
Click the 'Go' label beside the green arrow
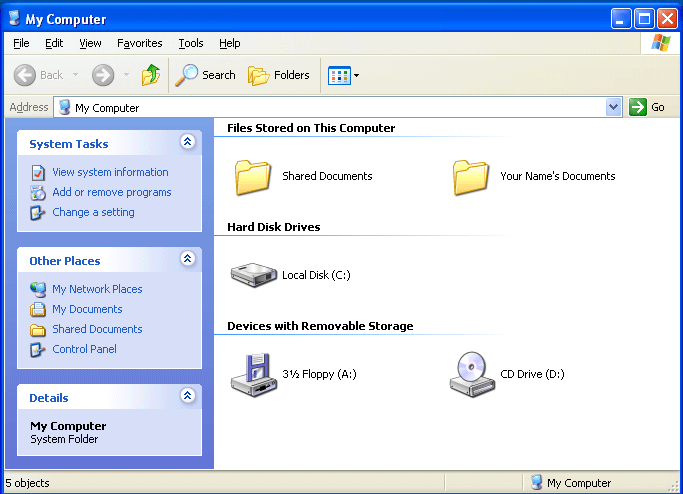pyautogui.click(x=658, y=107)
